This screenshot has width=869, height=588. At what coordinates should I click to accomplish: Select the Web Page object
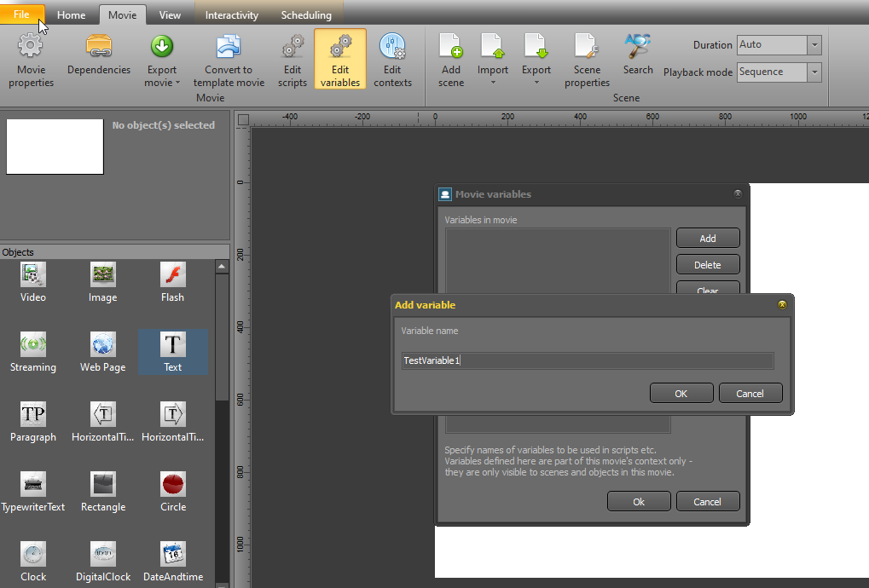(102, 352)
